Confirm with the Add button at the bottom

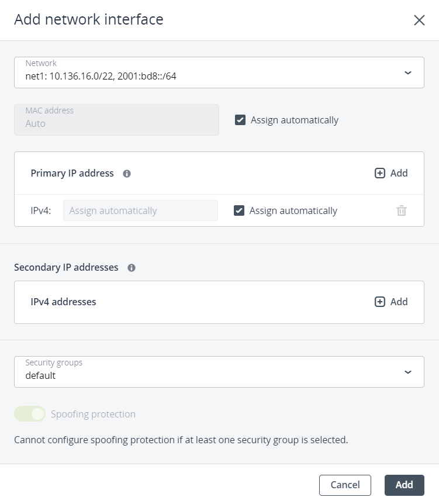404,485
